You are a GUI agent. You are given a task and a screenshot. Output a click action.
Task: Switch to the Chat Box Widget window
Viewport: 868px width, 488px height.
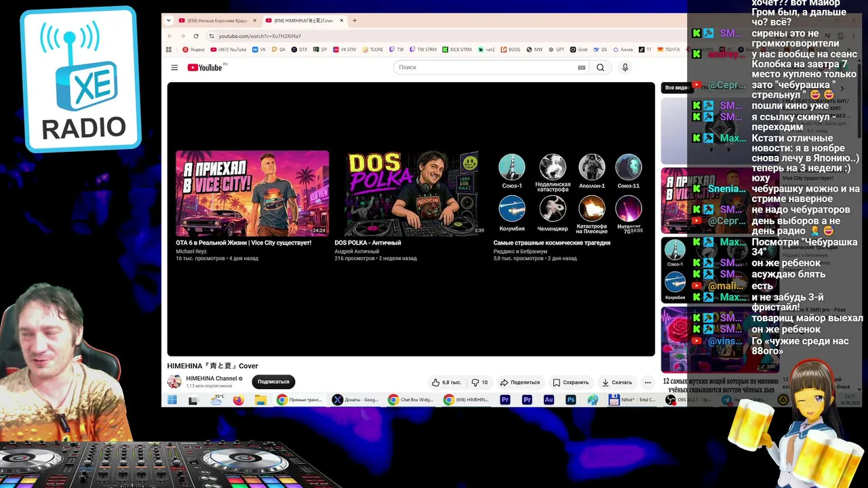(411, 400)
